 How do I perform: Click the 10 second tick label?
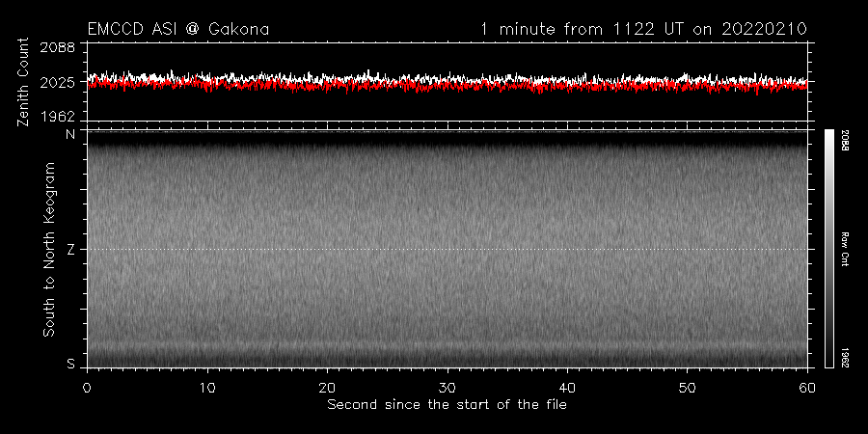pos(207,387)
